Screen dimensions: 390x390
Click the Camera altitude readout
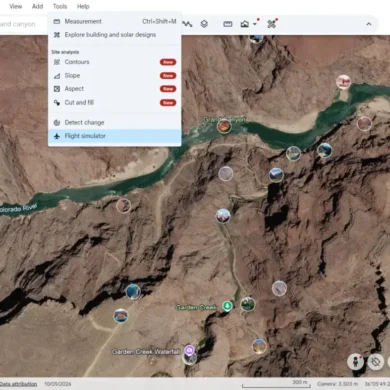click(338, 384)
